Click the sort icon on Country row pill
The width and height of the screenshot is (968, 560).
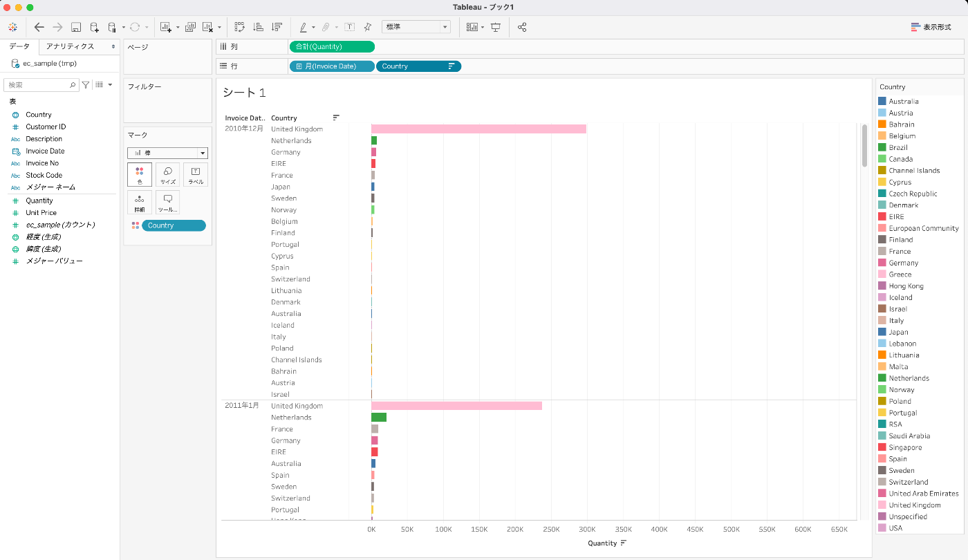(x=452, y=66)
